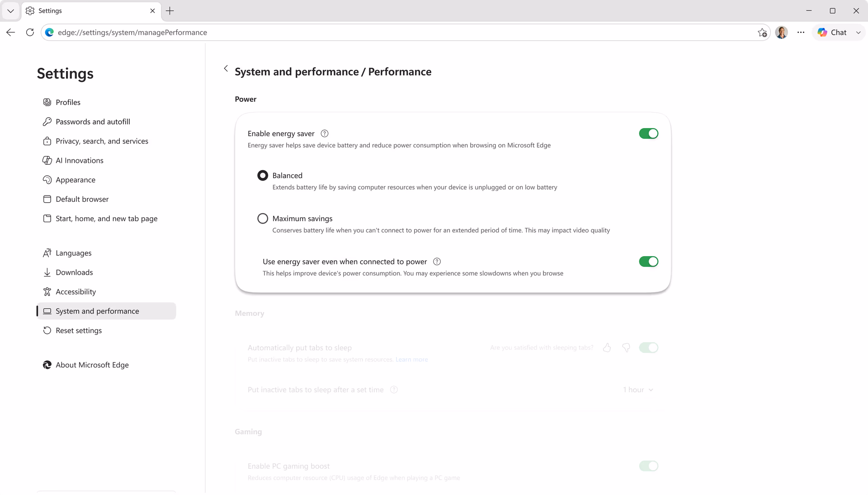Screen dimensions: 868x495
Task: Turn off Enable energy saver toggle
Action: (648, 133)
